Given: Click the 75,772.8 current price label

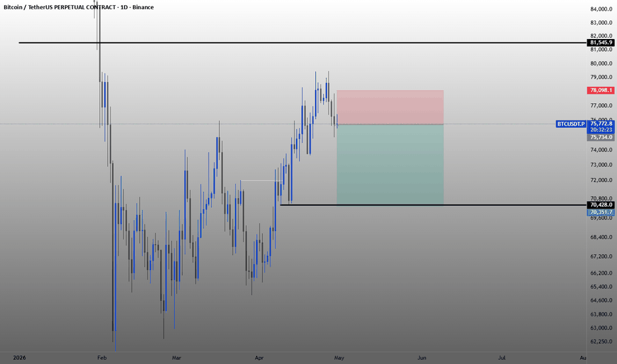Looking at the screenshot, I should (x=601, y=123).
